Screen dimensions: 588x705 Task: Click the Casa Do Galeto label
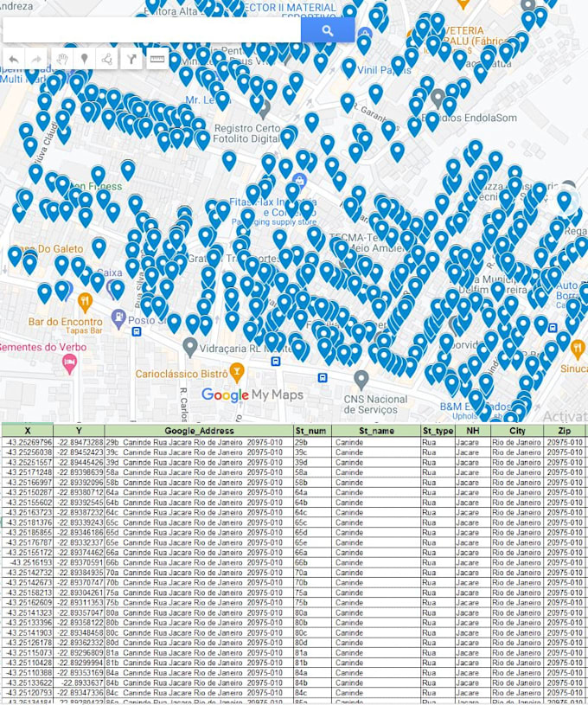coord(48,248)
